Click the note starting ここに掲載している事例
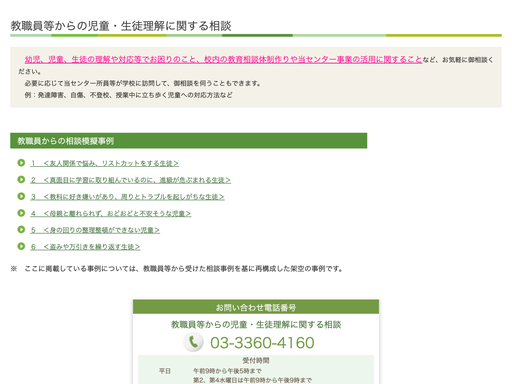The image size is (512, 384). tap(177, 269)
